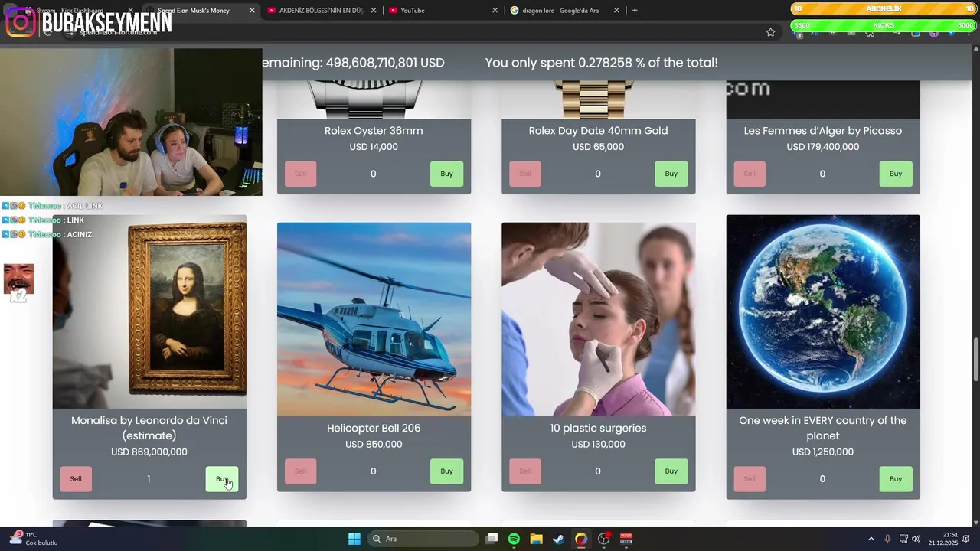Open the app with red notification dot

tap(604, 539)
